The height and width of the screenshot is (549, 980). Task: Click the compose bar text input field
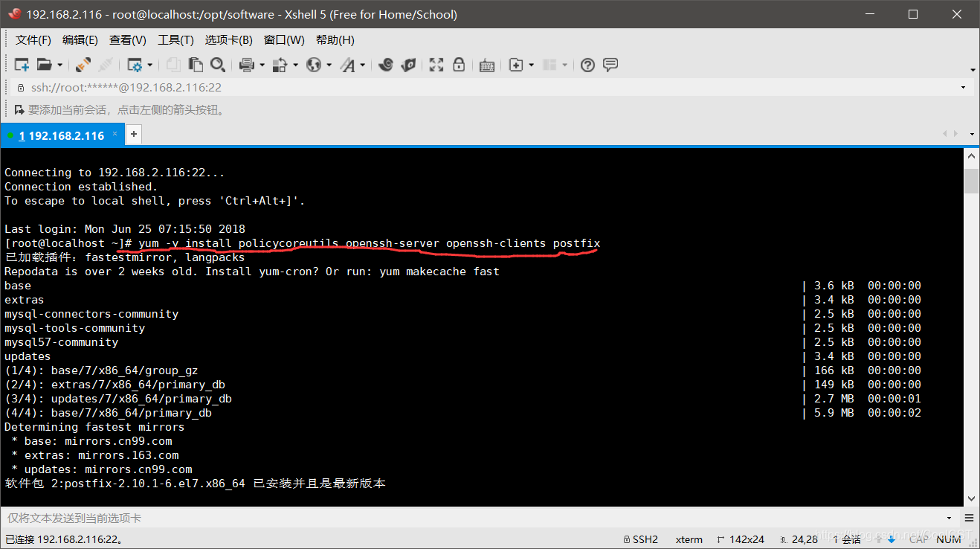coord(472,518)
